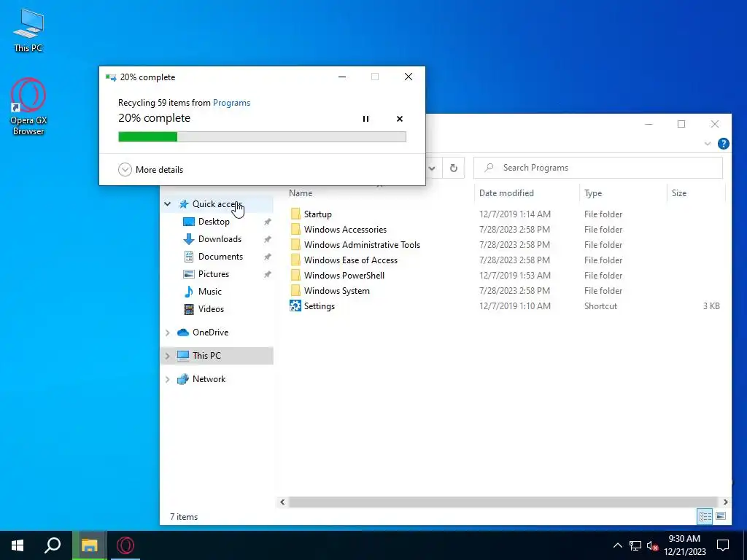Screen dimensions: 747x560
Task: Select the Windows System folder
Action: [x=336, y=291]
